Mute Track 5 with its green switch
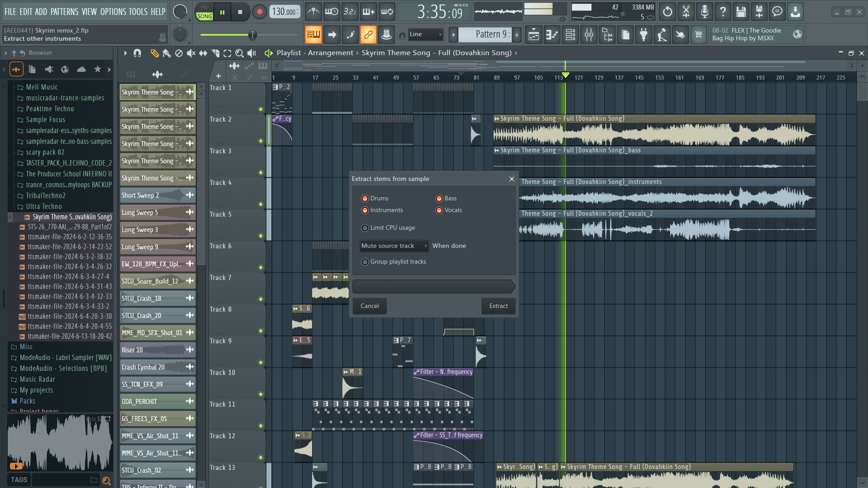 pos(261,236)
